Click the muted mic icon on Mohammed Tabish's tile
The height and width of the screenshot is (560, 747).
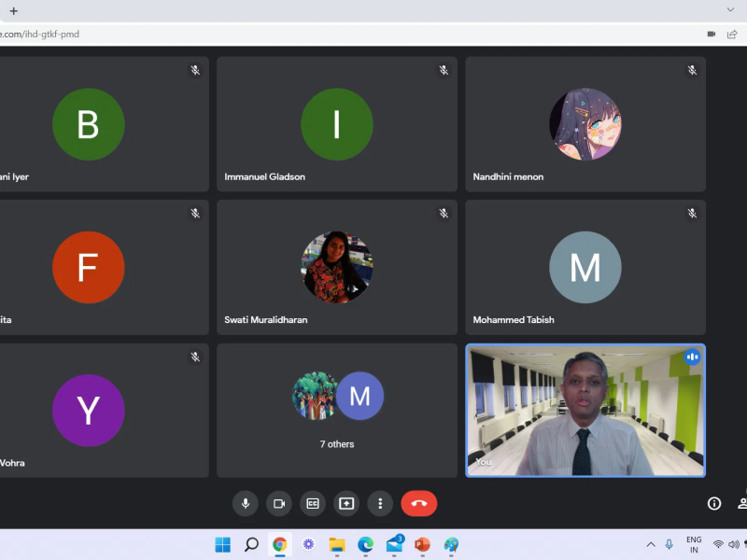click(692, 214)
